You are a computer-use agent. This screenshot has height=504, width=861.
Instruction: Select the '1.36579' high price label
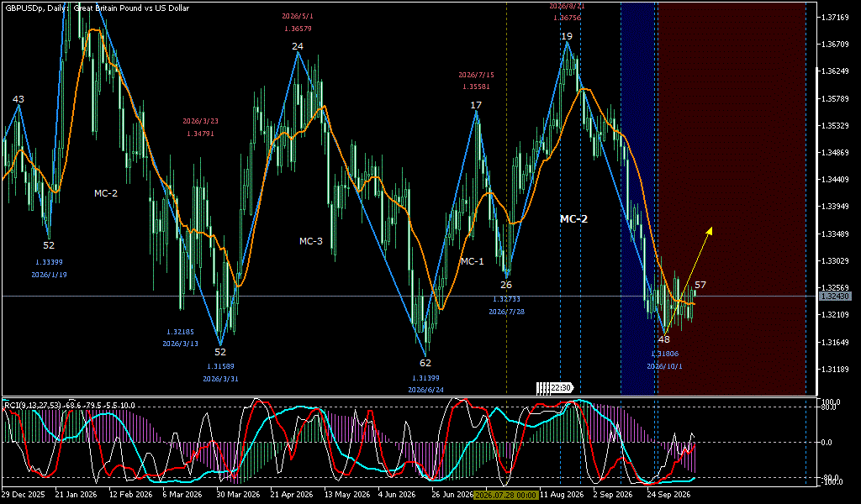pyautogui.click(x=298, y=29)
